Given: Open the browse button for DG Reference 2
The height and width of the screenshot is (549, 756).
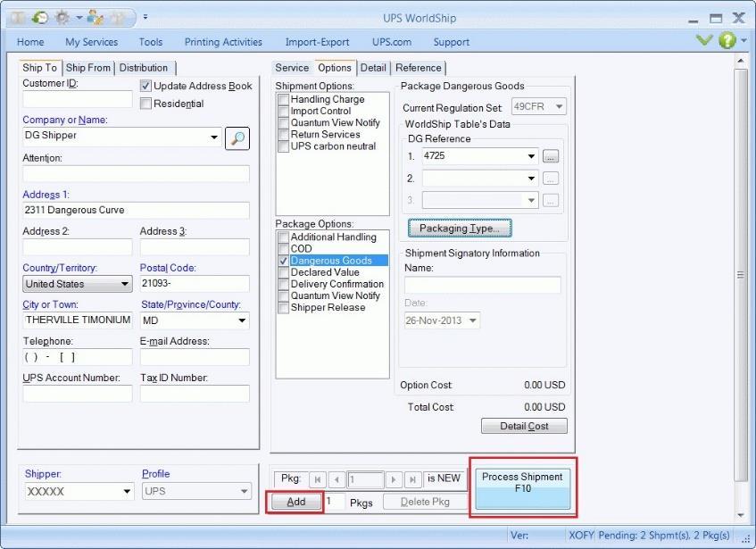Looking at the screenshot, I should pyautogui.click(x=551, y=179).
